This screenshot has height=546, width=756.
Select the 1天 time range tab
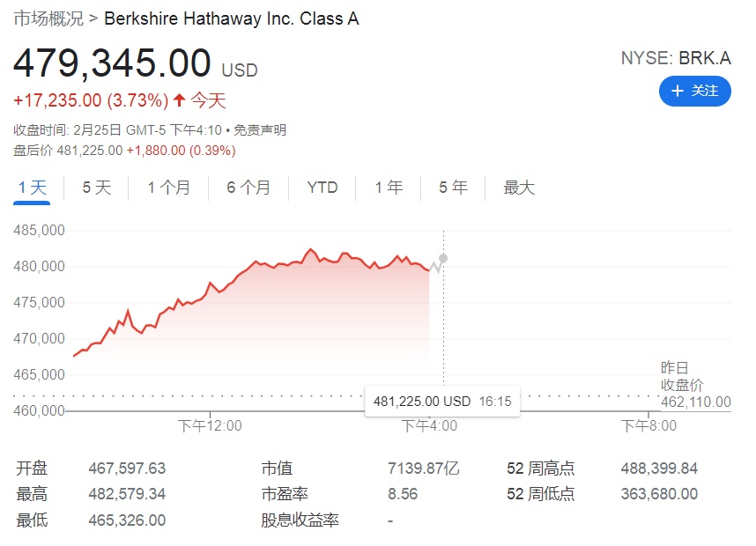[32, 188]
